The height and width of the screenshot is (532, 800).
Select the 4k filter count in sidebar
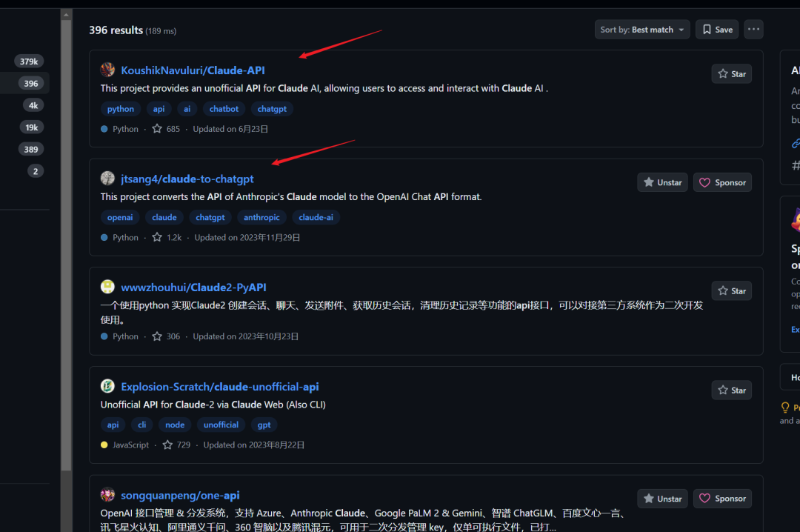click(33, 105)
